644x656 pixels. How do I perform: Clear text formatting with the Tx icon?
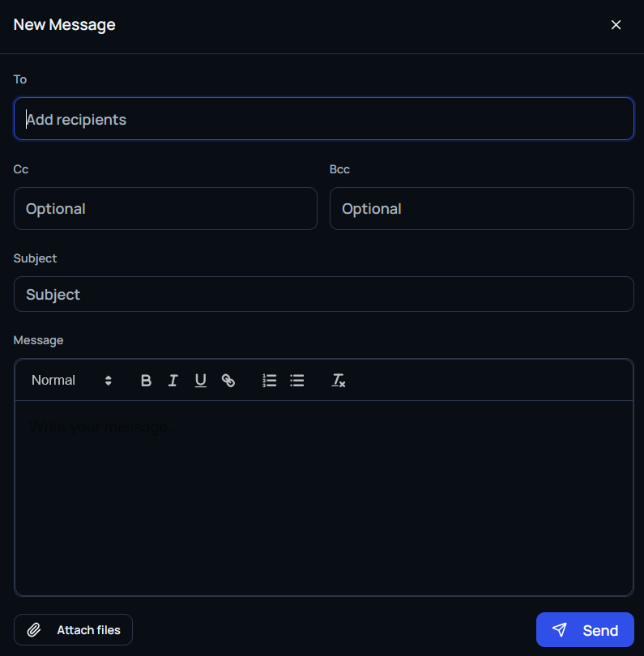pyautogui.click(x=339, y=381)
